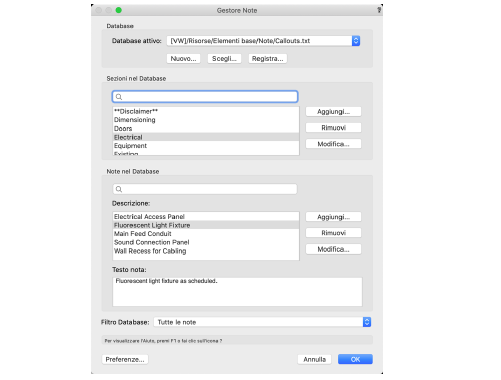Click Modifica... for database sections
Image resolution: width=501 pixels, height=380 pixels.
(x=333, y=144)
